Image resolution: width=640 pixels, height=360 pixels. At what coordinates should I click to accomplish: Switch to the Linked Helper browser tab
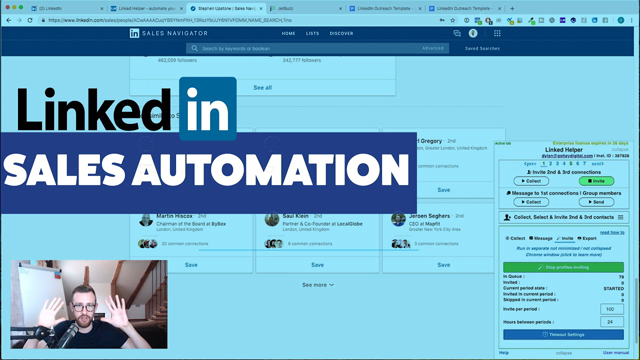(x=147, y=8)
